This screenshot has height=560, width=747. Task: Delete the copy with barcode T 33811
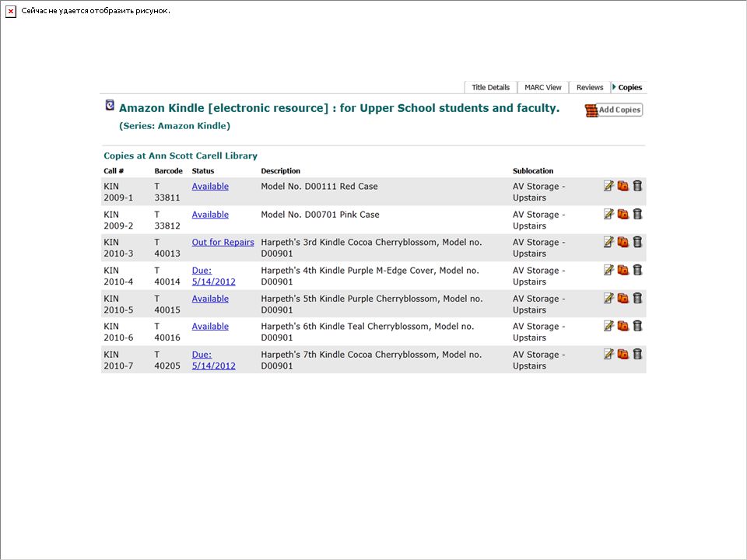pos(637,186)
